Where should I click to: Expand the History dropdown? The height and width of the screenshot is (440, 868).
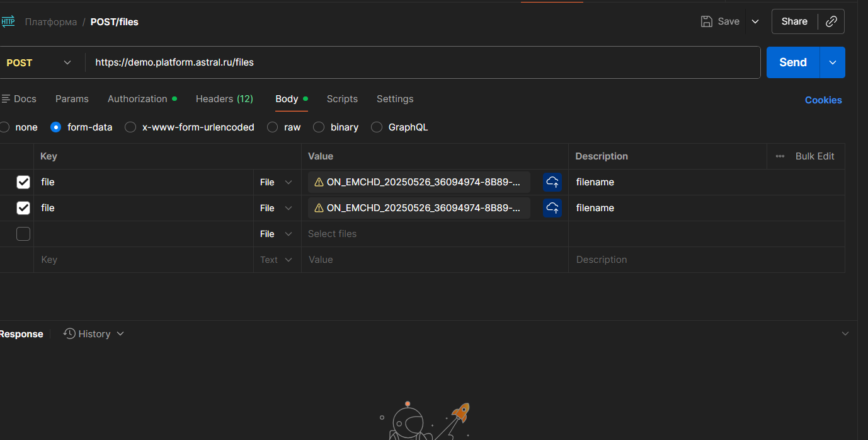click(120, 333)
